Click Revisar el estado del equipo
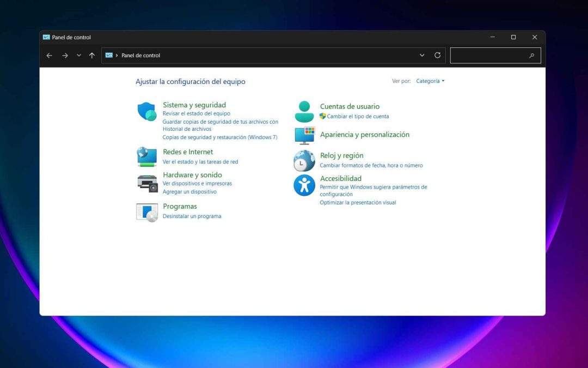 point(197,113)
